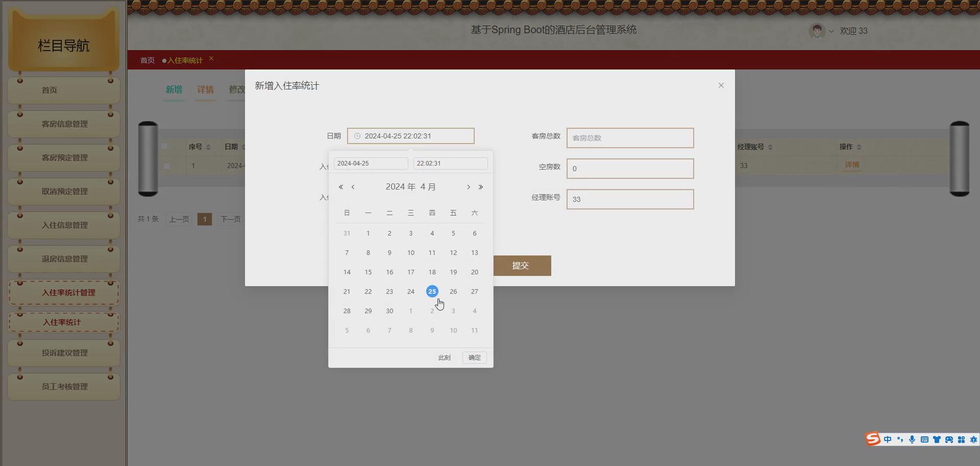Screen dimensions: 980x466
Task: Click the punctuation icon on the Sogou bar
Action: (900, 439)
